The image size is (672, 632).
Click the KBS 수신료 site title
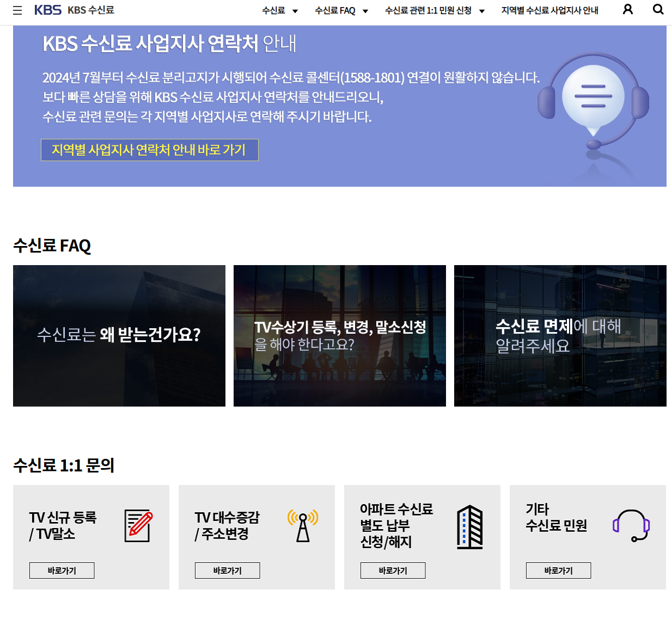(x=91, y=10)
